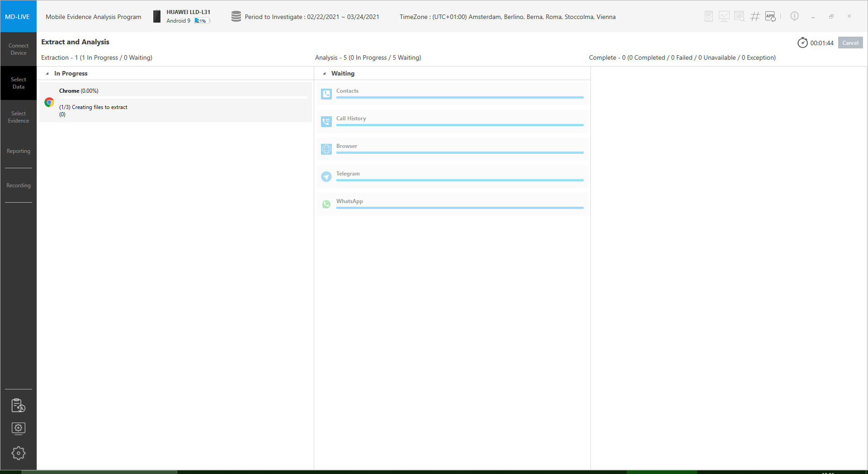Screen dimensions: 868x474
Task: Click the database period icon
Action: click(x=236, y=17)
